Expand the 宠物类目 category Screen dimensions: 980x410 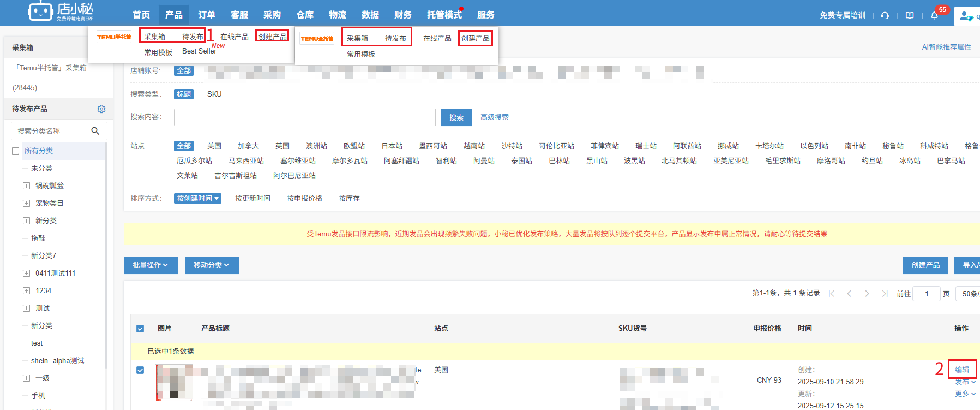[x=26, y=203]
